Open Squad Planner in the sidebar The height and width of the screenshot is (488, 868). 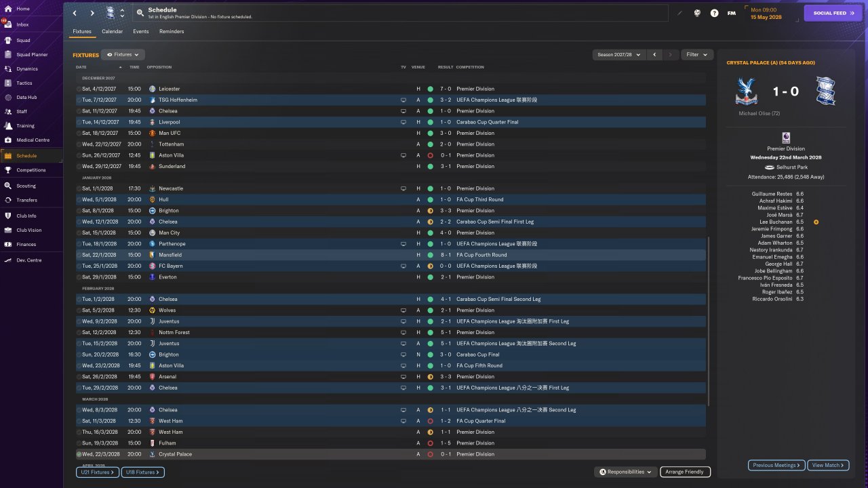point(32,54)
